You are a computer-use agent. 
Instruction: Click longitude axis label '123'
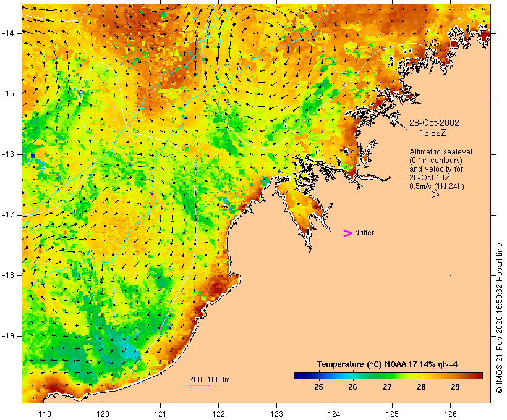click(276, 414)
